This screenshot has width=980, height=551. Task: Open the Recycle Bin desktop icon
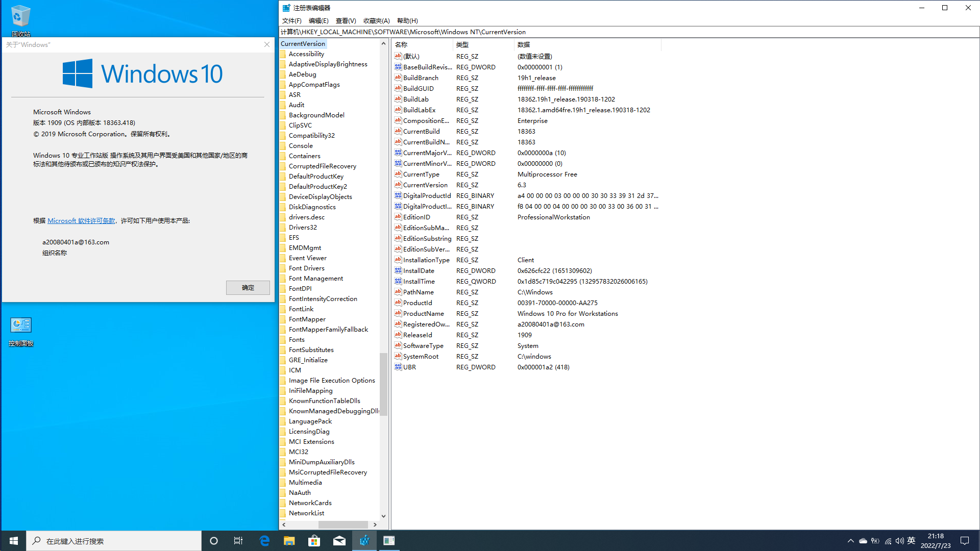click(x=20, y=20)
